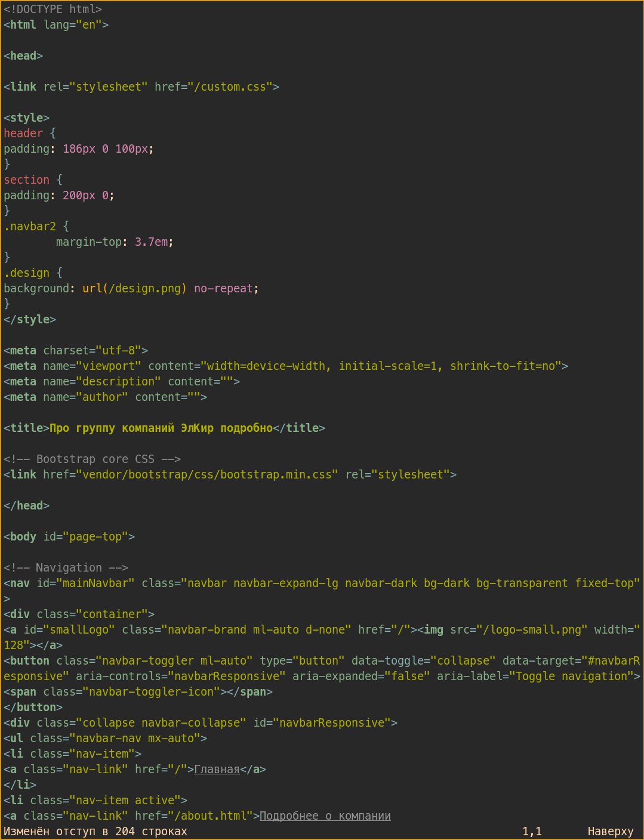Click the header CSS selector

[x=23, y=133]
